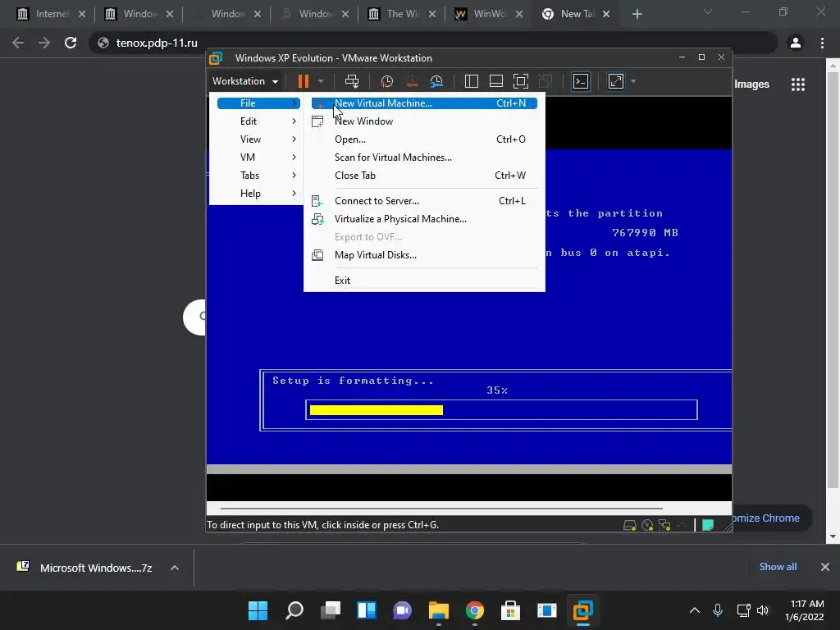Pause the virtual machine with the orange button
Viewport: 840px width, 630px height.
pos(304,81)
